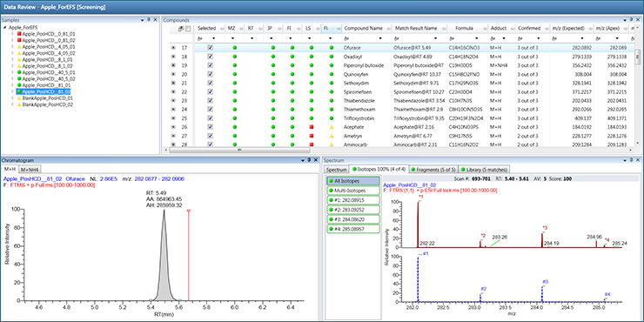Expand row 26 in Compounds table

coord(173,127)
